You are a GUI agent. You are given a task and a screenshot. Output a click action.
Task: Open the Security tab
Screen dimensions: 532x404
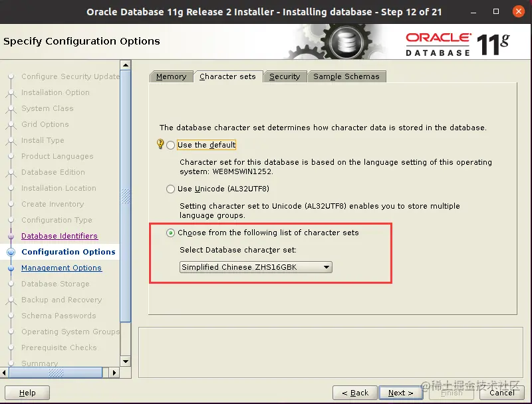285,76
